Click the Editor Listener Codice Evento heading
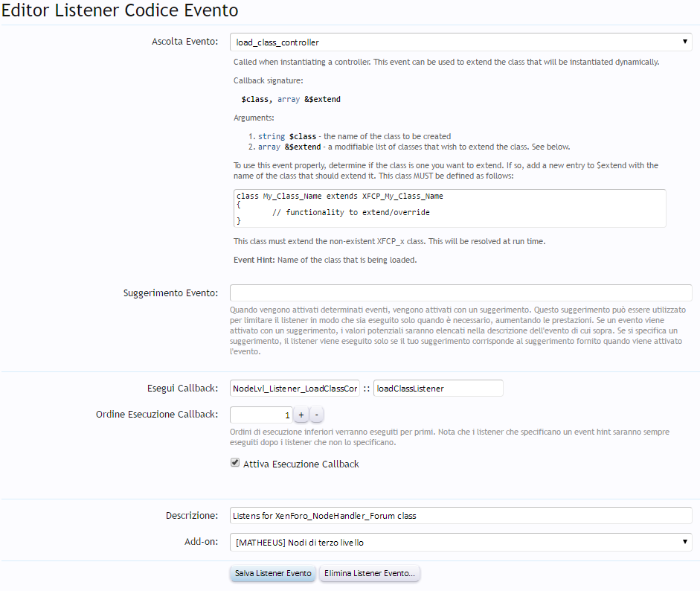 [x=120, y=12]
